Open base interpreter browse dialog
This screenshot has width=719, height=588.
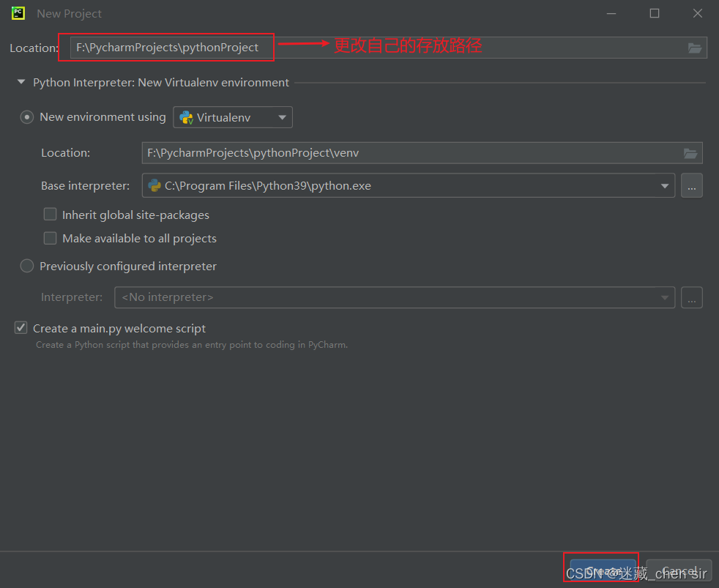click(691, 186)
